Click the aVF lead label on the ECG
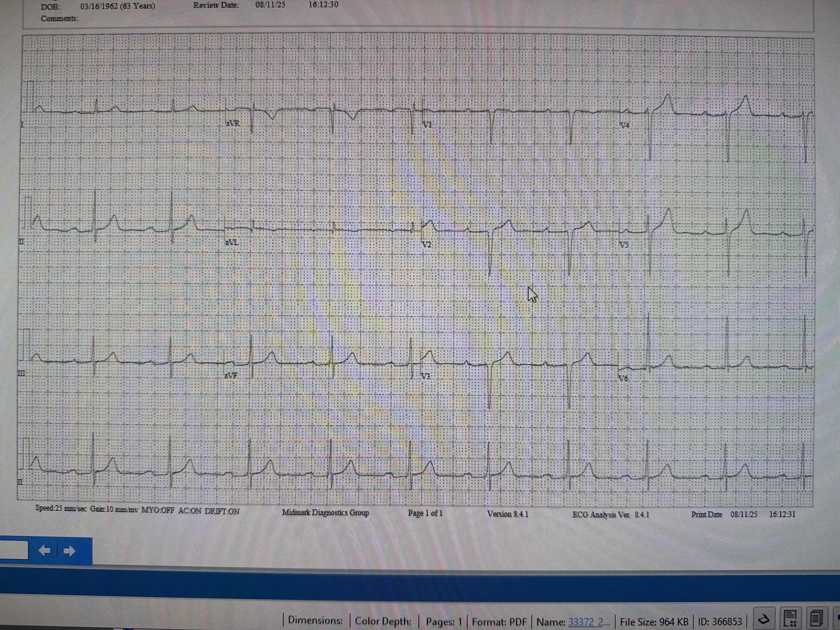Screen dimensions: 840x630 (x=231, y=376)
